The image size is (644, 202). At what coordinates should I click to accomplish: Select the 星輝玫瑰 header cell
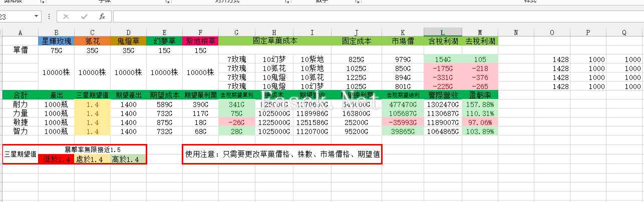(x=56, y=41)
